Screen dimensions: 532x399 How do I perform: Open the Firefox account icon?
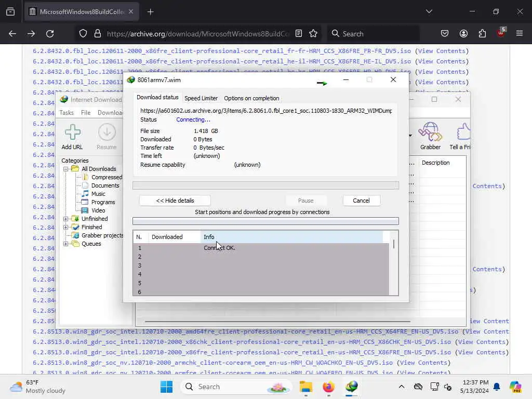point(463,34)
